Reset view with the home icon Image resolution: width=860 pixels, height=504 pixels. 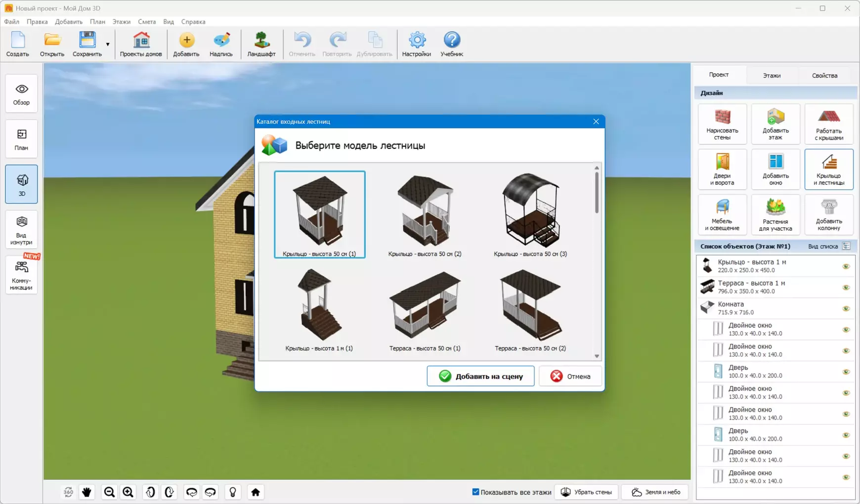(x=256, y=492)
